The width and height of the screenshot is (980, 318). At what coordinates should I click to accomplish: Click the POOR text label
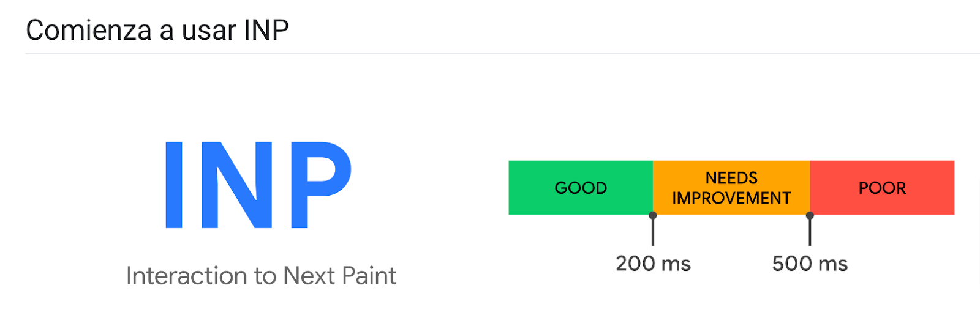point(882,188)
